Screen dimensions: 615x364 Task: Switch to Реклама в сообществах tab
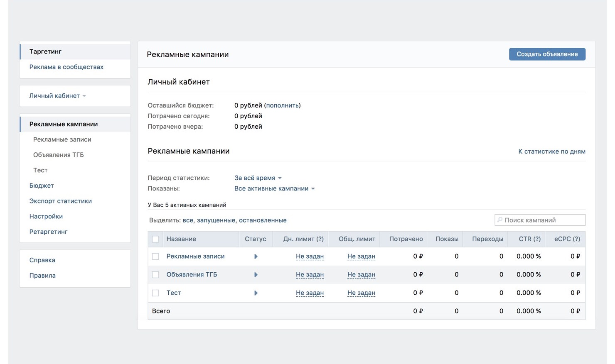[66, 67]
